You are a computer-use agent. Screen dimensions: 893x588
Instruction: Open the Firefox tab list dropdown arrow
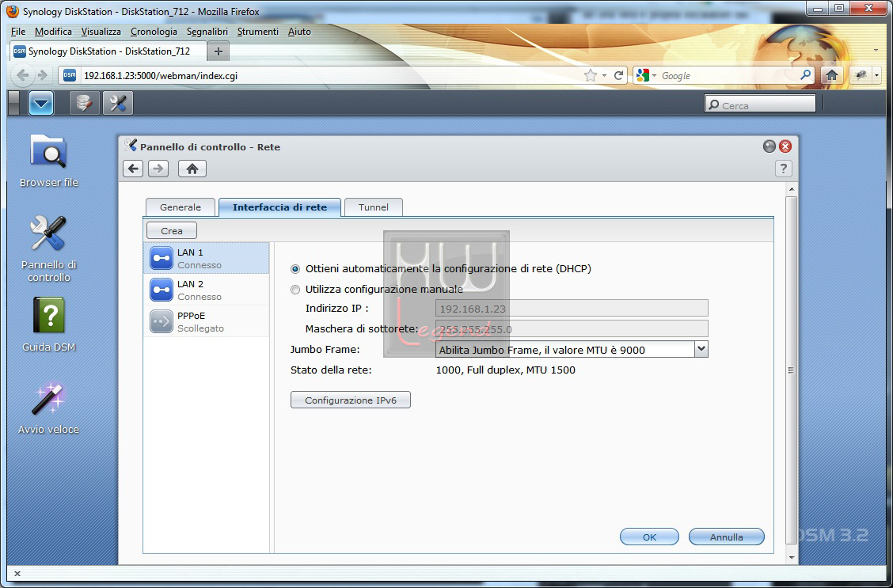click(x=876, y=51)
